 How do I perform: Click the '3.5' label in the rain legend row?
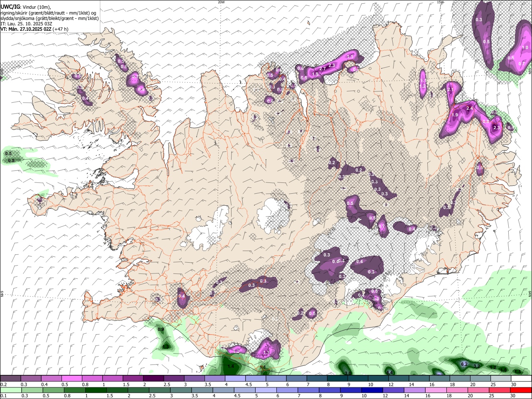[x=194, y=396]
